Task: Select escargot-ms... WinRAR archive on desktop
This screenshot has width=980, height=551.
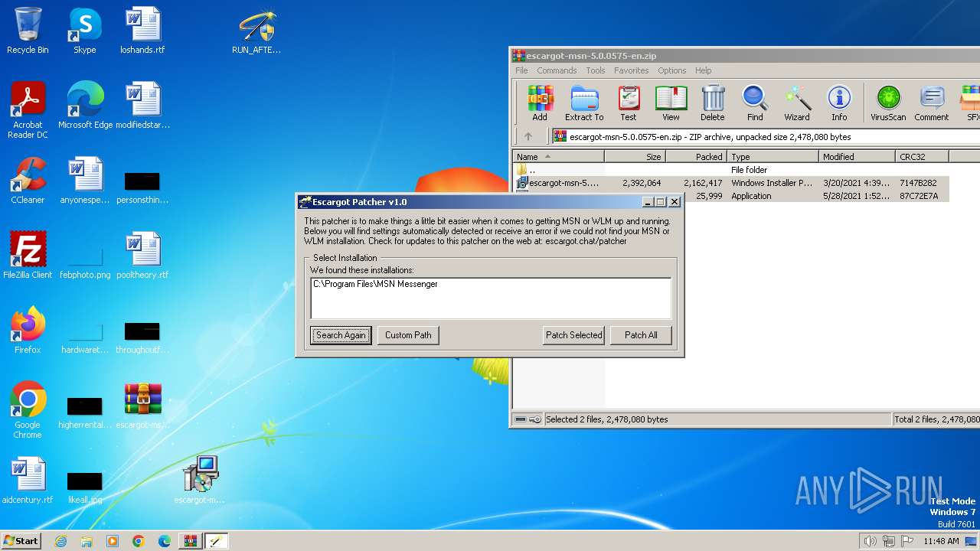Action: click(142, 406)
